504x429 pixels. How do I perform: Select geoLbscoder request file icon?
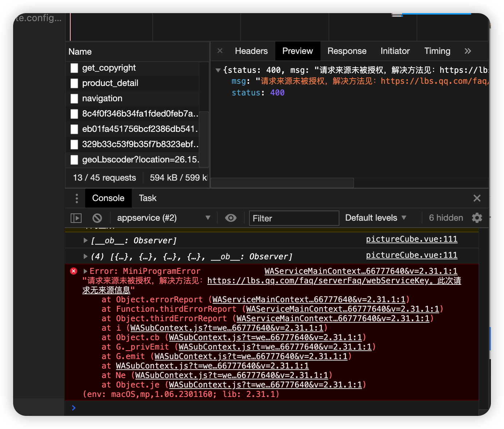[x=74, y=160]
